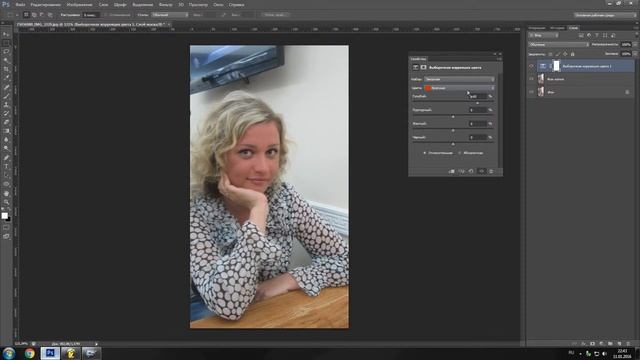
Task: Select the Healing Brush tool
Action: 6,87
